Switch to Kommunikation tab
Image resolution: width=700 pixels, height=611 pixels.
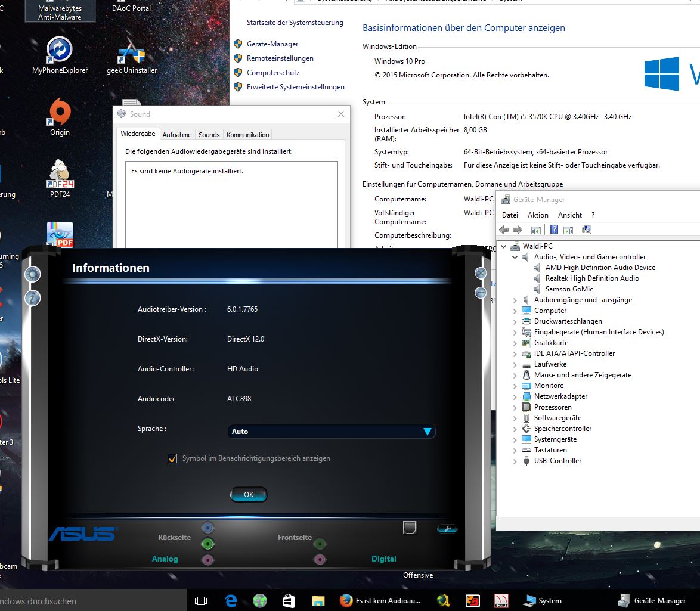pos(248,135)
